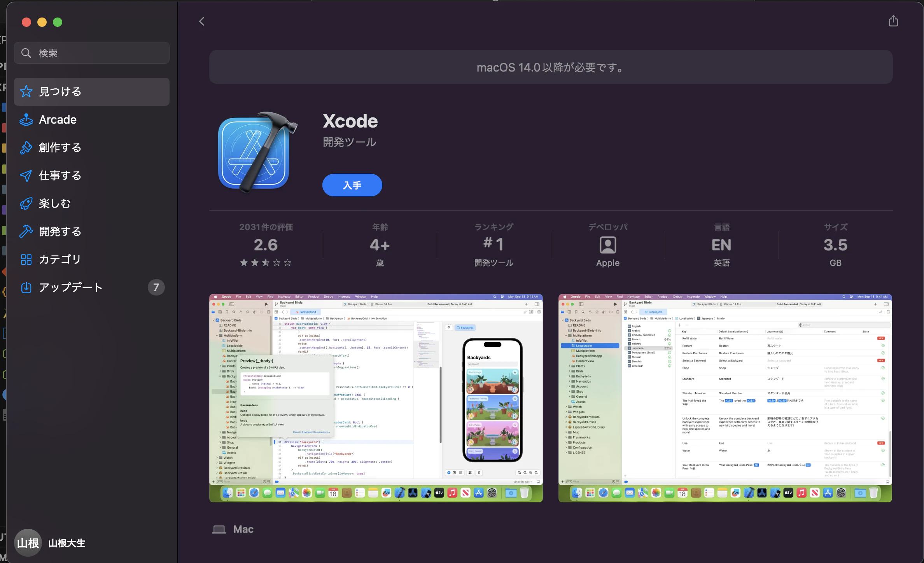Click the "3.5" size value
924x563 pixels.
[835, 245]
